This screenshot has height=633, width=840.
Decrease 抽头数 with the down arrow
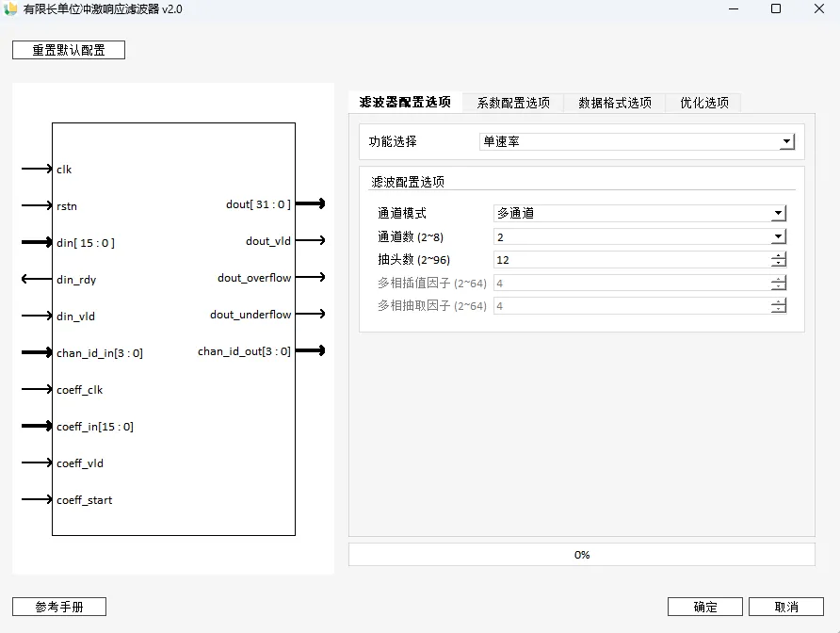tap(779, 264)
